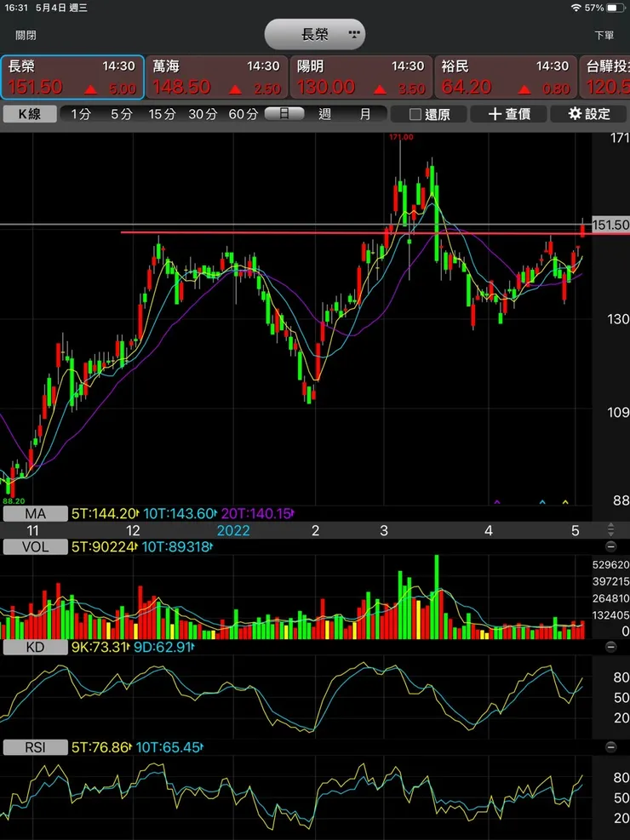
Task: Open the 長榮 stock selector dropdown
Action: [315, 35]
